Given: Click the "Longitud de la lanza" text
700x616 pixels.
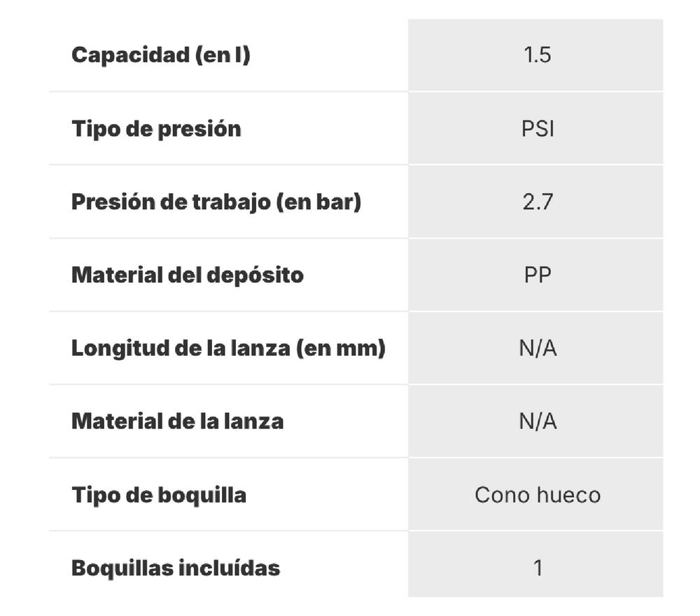Looking at the screenshot, I should [181, 348].
